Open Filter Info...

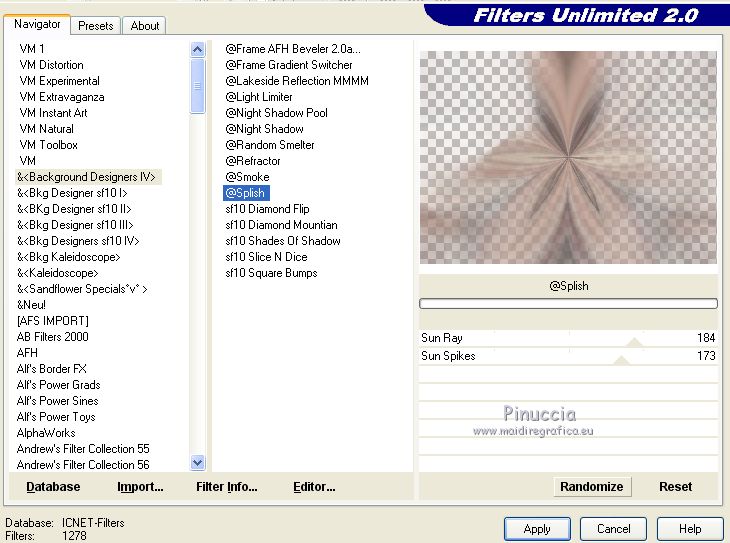[x=227, y=487]
